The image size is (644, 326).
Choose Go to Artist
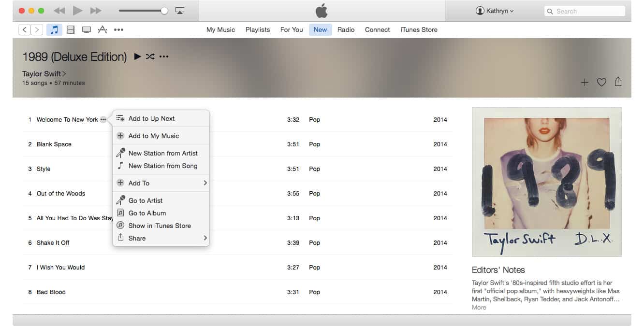pyautogui.click(x=161, y=200)
